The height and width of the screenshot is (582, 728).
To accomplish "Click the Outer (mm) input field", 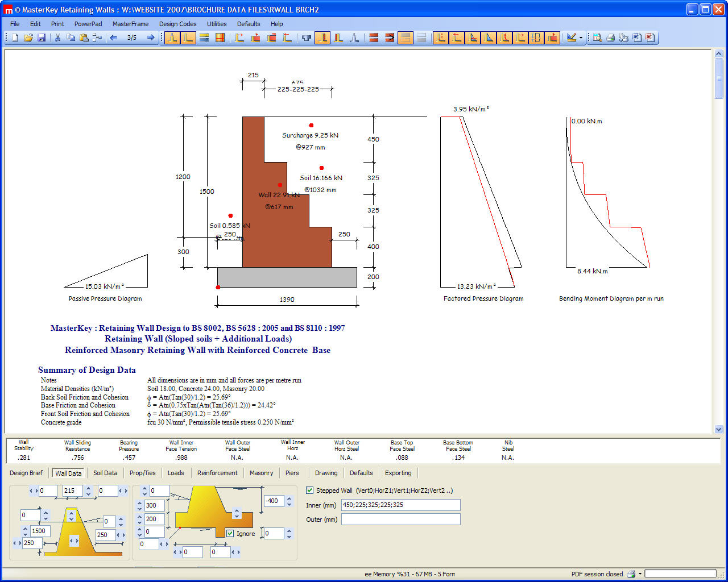I will tap(400, 519).
